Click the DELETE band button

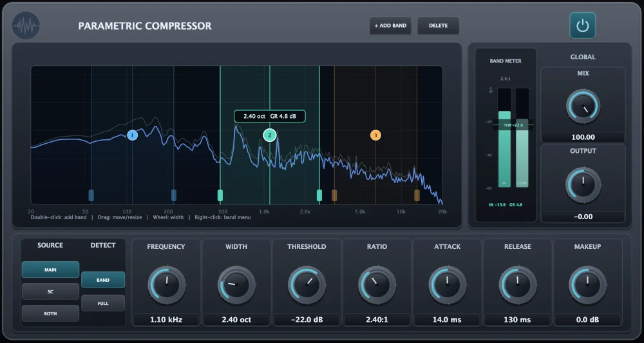pos(438,26)
